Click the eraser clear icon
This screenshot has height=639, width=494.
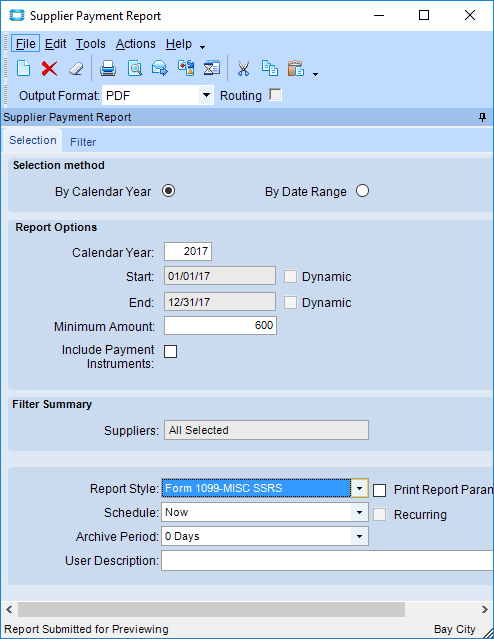point(76,68)
